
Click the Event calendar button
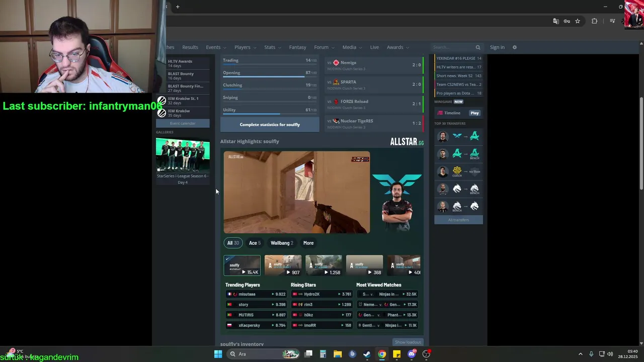[x=183, y=124]
